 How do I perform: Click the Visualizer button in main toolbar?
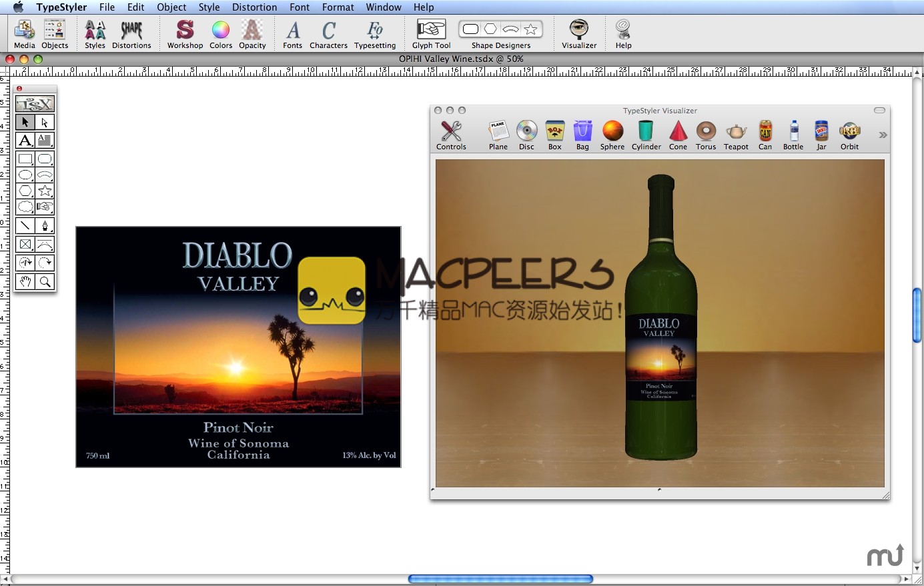point(579,34)
